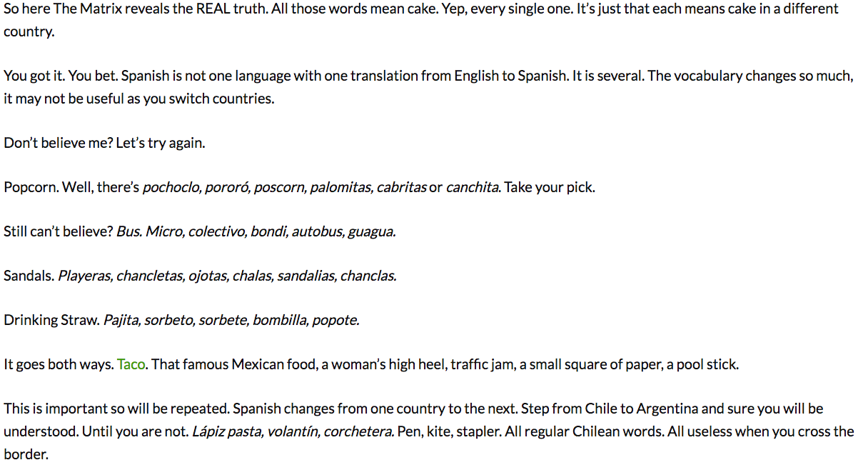Click the word Sandals starting its paragraph
868x470 pixels.
pos(29,276)
